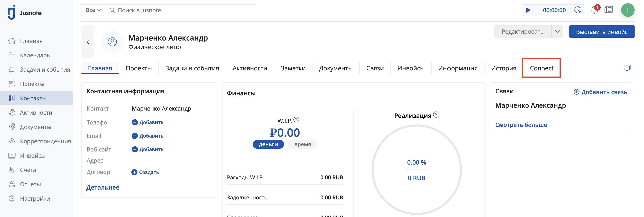Expand the Редактировать dropdown arrow
This screenshot has height=217, width=644.
pos(557,32)
